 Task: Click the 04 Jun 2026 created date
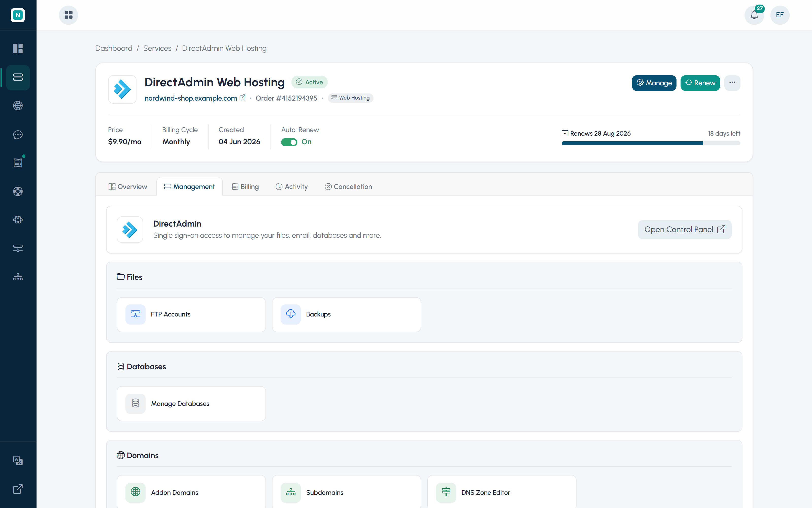pos(239,142)
